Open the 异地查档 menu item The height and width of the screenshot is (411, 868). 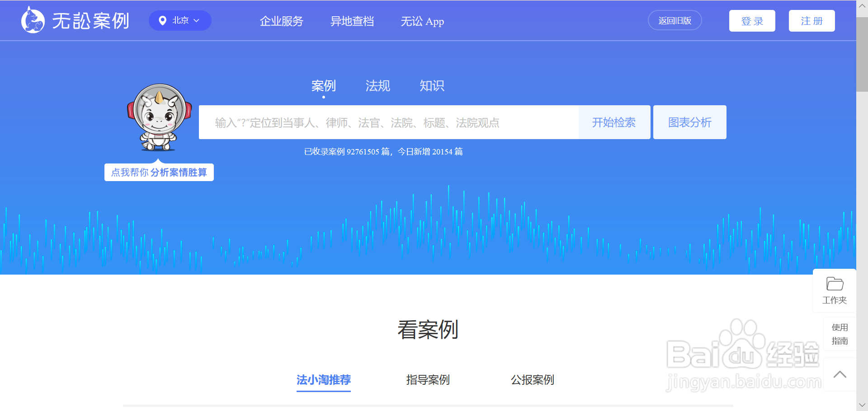pyautogui.click(x=352, y=21)
